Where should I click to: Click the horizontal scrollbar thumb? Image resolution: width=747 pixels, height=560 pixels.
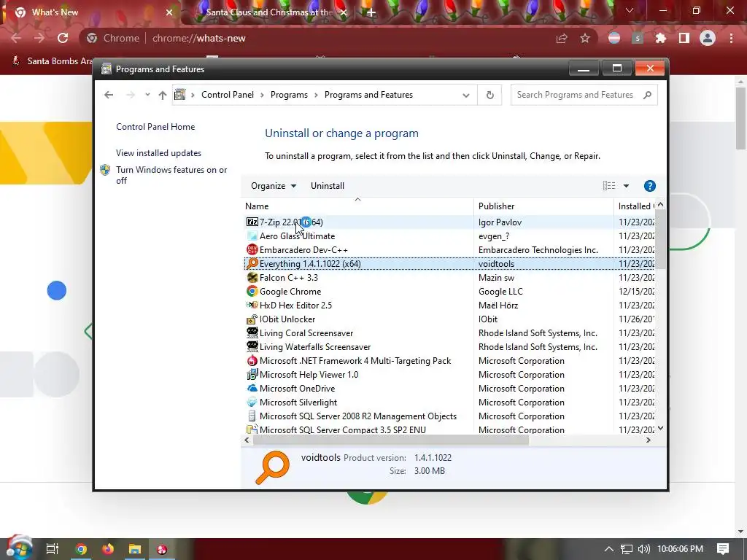[391, 440]
